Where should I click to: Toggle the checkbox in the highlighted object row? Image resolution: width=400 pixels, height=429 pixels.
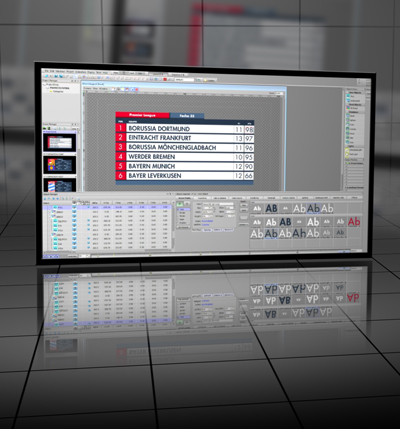point(89,207)
